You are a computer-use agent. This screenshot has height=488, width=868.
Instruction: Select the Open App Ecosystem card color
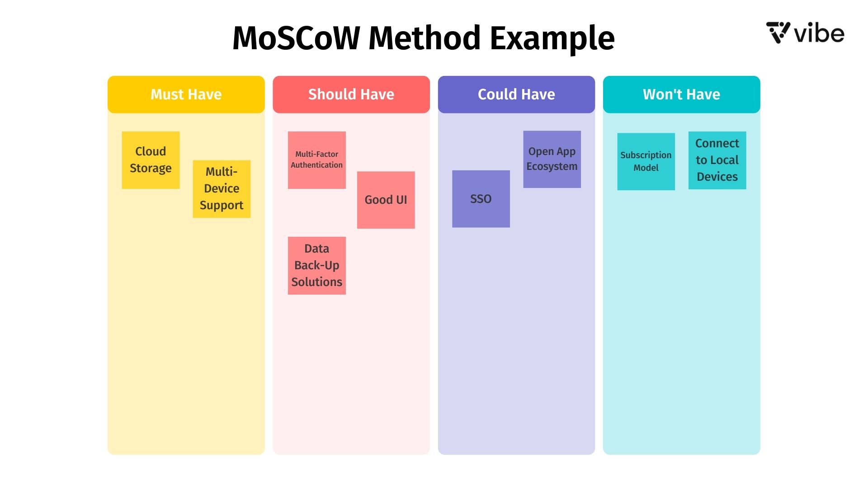pos(550,158)
